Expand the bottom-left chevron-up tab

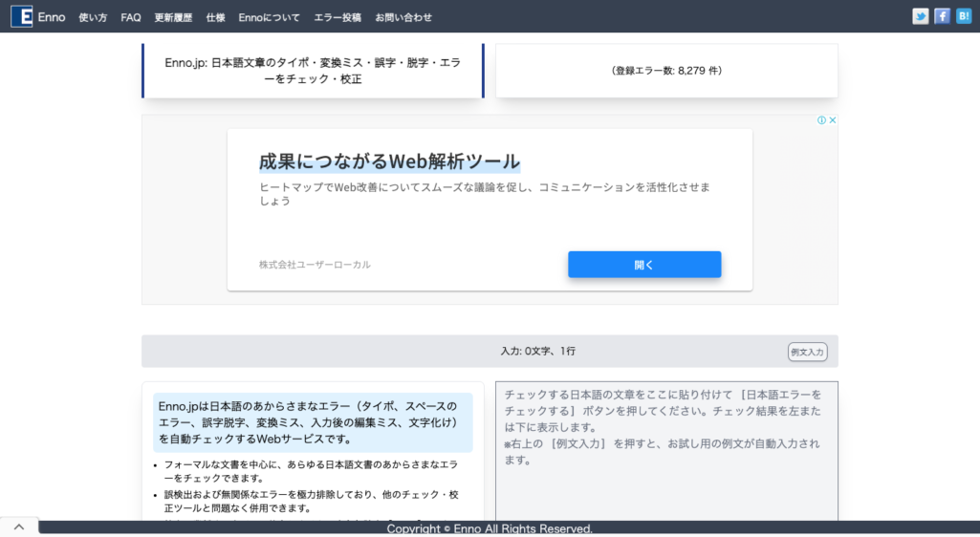click(18, 527)
